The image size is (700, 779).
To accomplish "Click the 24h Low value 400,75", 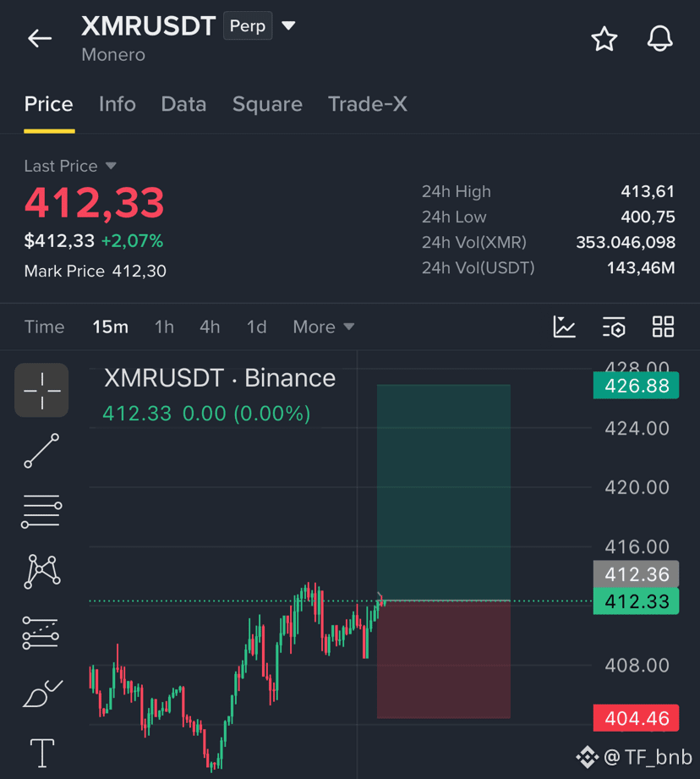I will (648, 217).
